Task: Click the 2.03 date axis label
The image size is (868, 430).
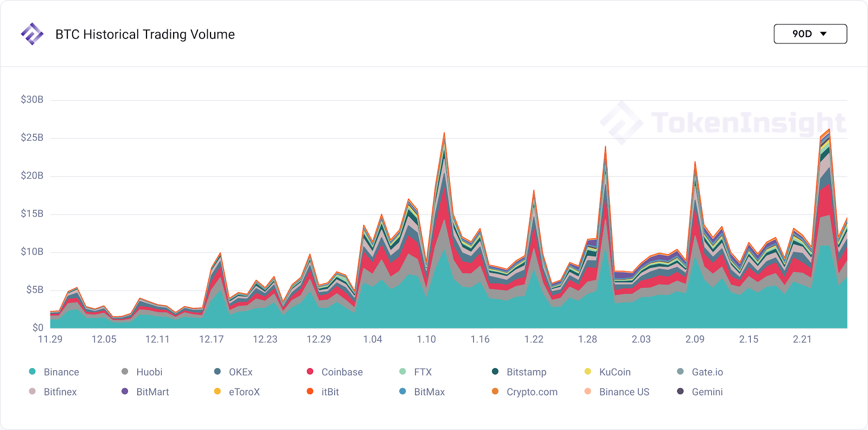Action: click(641, 339)
